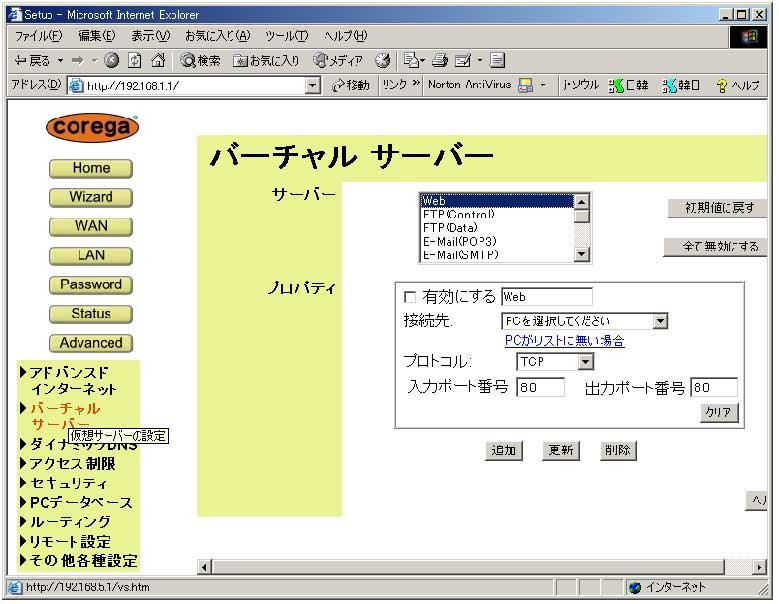Viewport: 779px width, 604px height.
Task: Click the PCがリストに無い場合 link
Action: pos(564,341)
